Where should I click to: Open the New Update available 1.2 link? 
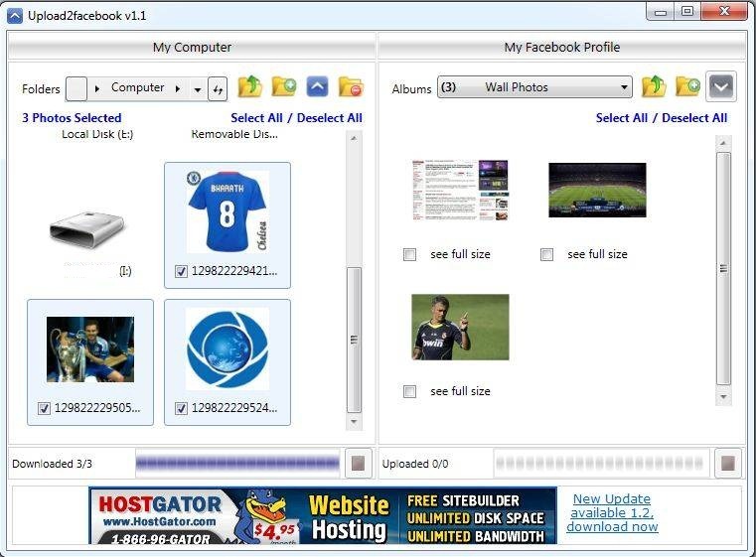(612, 512)
